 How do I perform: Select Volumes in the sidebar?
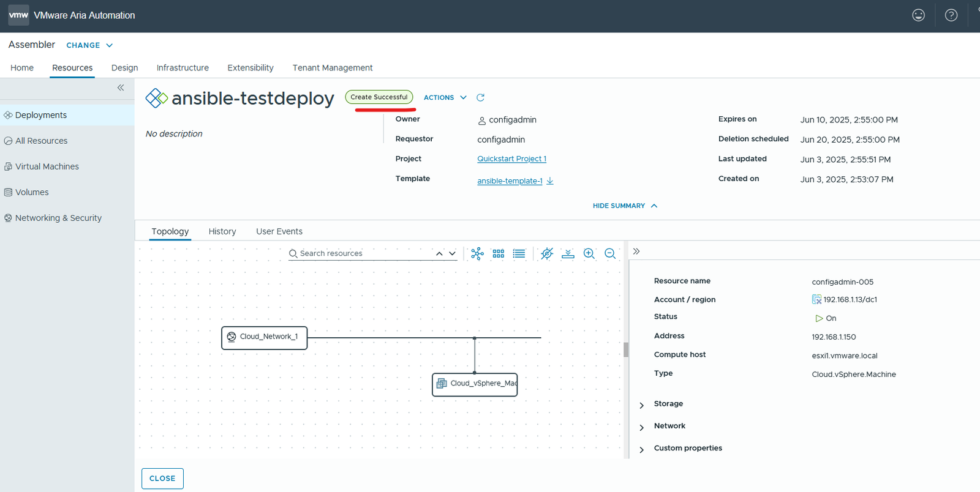(x=67, y=192)
